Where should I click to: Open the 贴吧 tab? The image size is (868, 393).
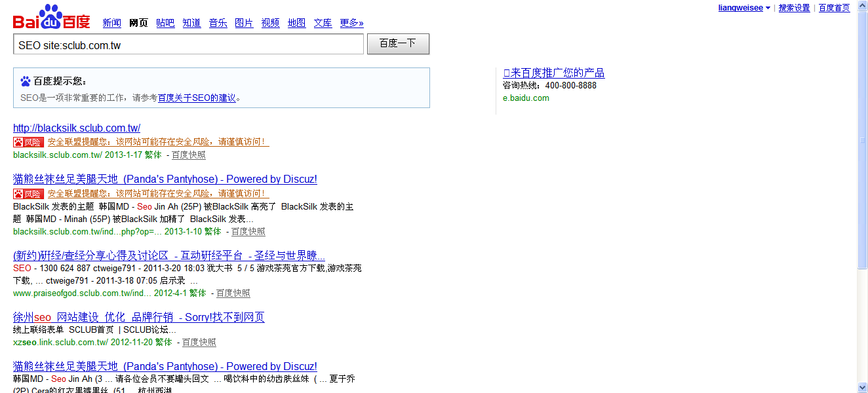click(165, 23)
